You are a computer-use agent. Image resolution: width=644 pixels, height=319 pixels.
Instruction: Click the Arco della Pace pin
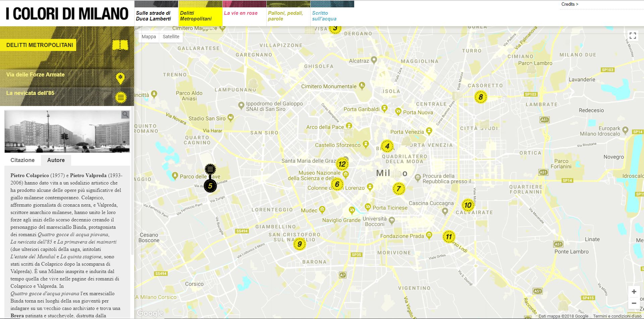[349, 126]
